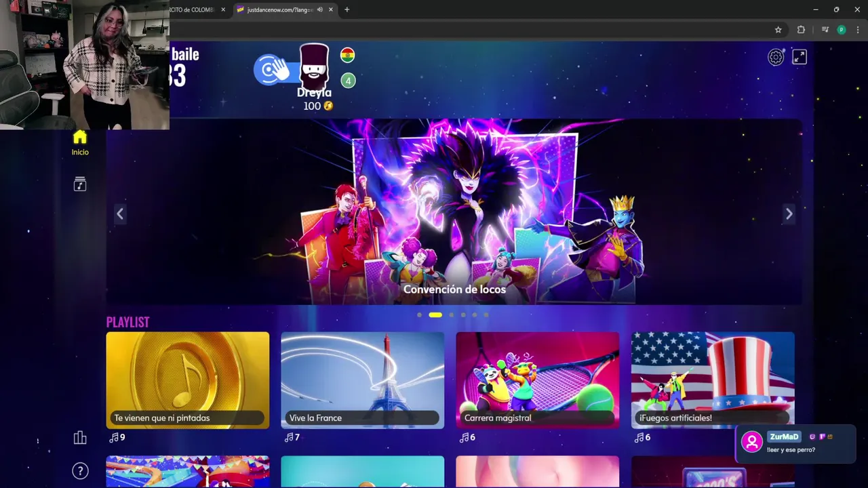This screenshot has width=868, height=488.
Task: Select the fifth carousel page dot
Action: [x=475, y=314]
